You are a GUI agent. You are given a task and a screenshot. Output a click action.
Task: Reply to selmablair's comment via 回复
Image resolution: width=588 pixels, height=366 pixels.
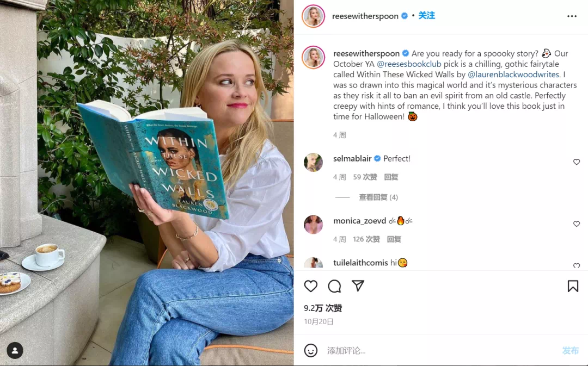coord(391,177)
